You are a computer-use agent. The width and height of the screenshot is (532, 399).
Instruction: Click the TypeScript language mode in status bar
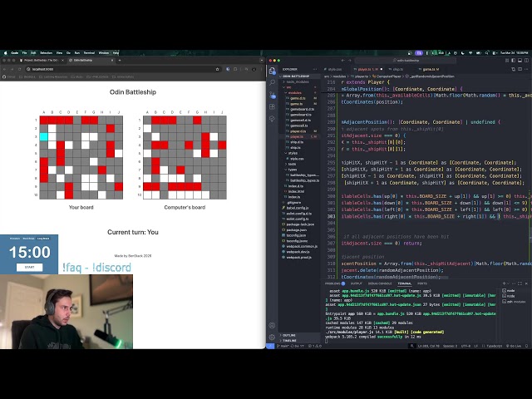coord(494,346)
